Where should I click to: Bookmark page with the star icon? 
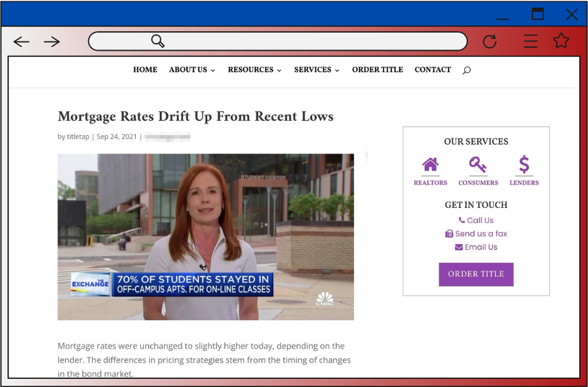[561, 41]
